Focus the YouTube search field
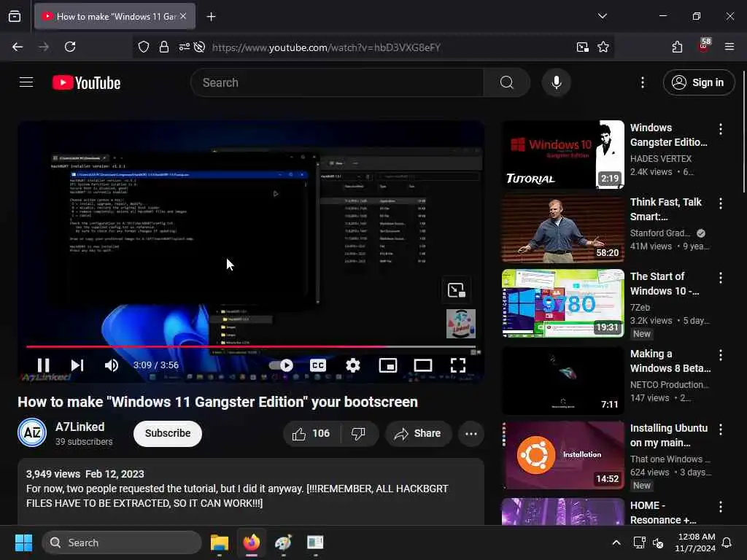This screenshot has height=560, width=747. coord(337,82)
